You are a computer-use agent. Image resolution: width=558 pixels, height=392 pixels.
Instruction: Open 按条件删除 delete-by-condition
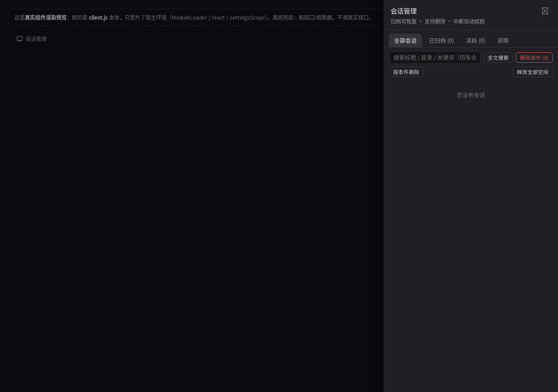click(406, 72)
